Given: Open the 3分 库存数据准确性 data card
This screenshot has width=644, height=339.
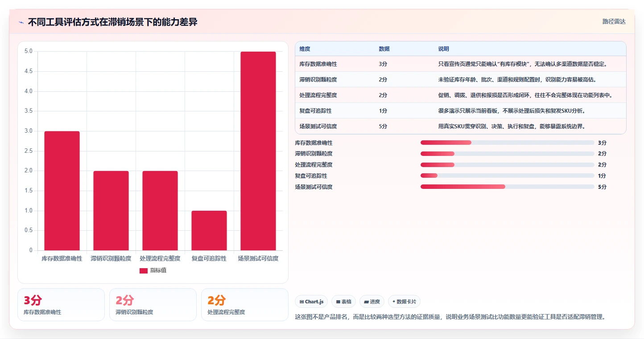Looking at the screenshot, I should coord(61,305).
